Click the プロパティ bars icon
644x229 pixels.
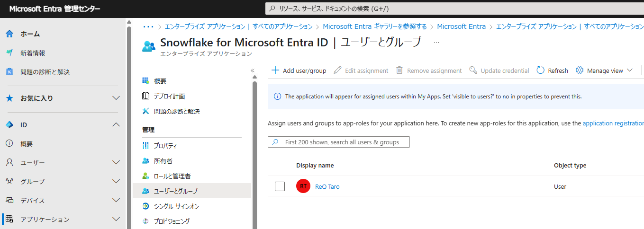pos(146,146)
